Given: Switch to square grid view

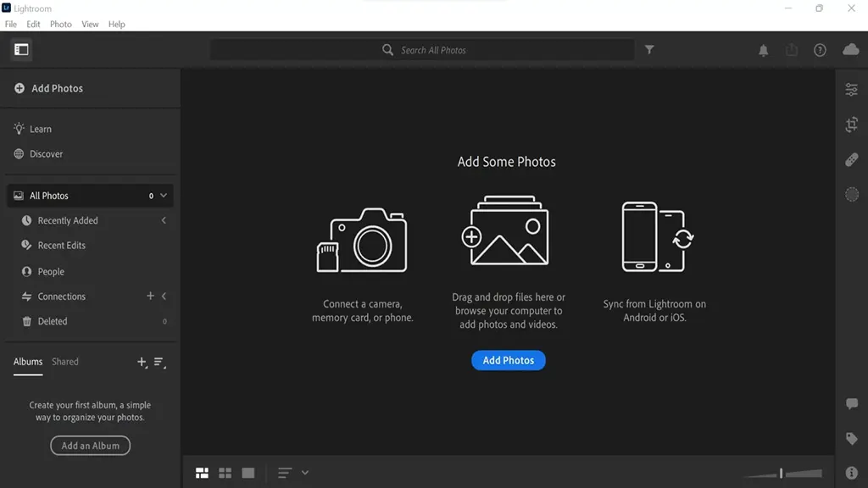Looking at the screenshot, I should [x=225, y=473].
